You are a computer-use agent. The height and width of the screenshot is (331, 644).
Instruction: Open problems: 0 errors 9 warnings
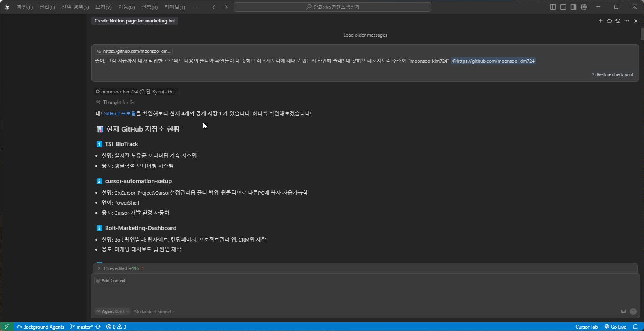116,327
